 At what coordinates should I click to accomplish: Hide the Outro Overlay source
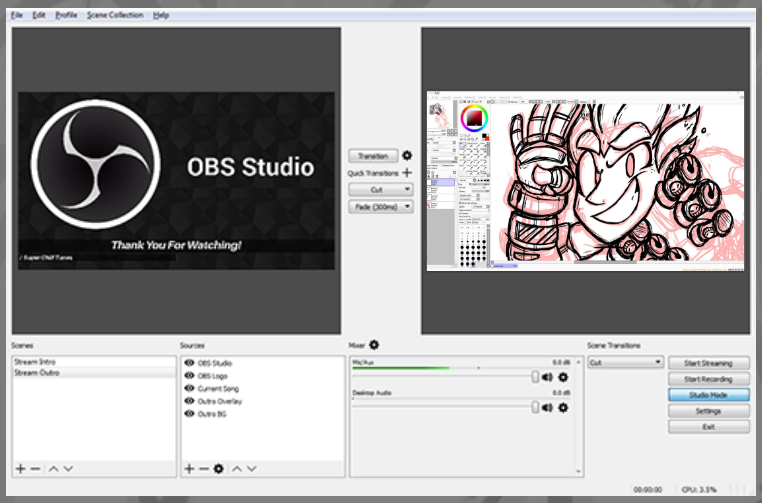point(190,400)
